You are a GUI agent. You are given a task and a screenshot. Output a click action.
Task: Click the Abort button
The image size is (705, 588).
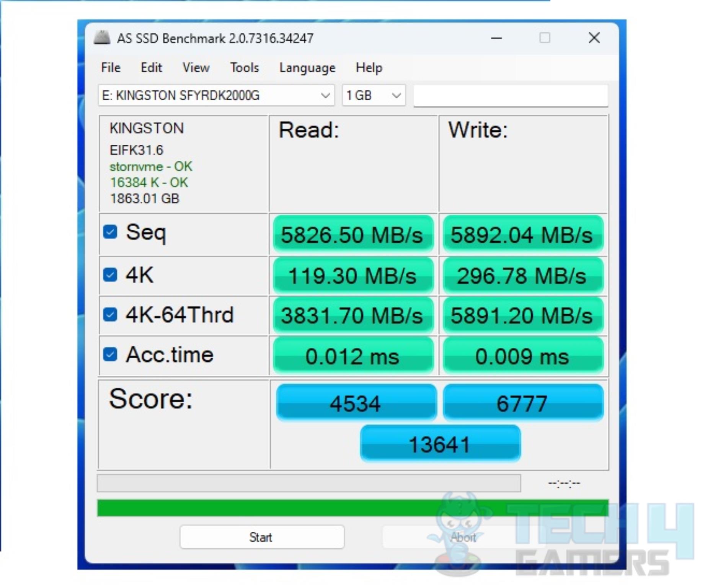[463, 537]
